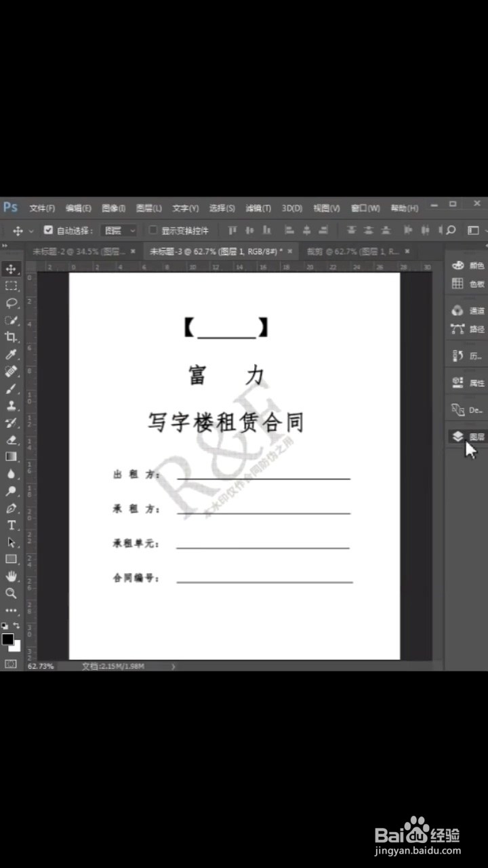Expand the toolbar double-arrow at top left
Image resolution: width=488 pixels, height=868 pixels.
[x=4, y=245]
